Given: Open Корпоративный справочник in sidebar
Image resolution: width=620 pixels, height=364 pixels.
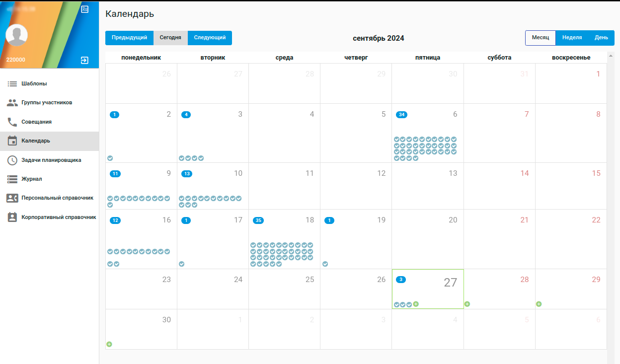Looking at the screenshot, I should coord(58,217).
